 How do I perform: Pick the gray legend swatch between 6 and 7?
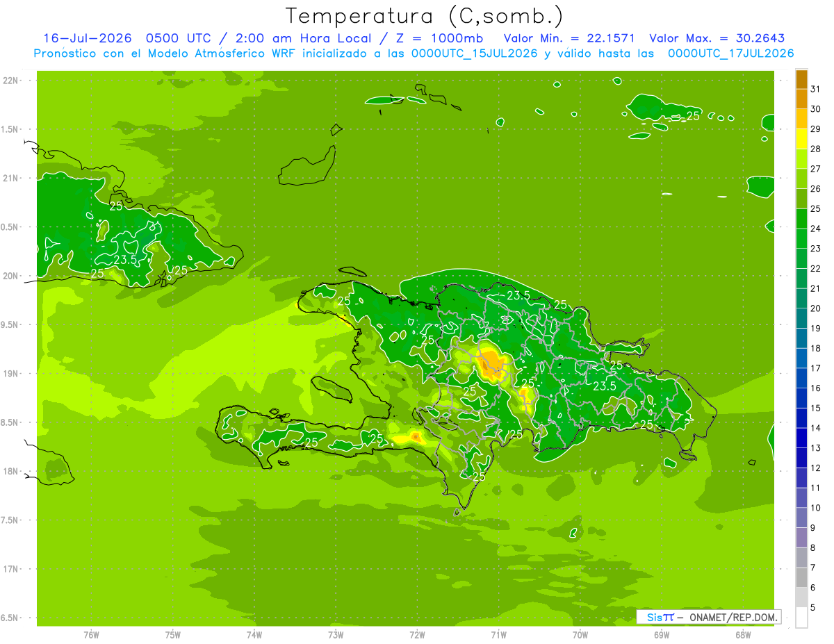801,578
